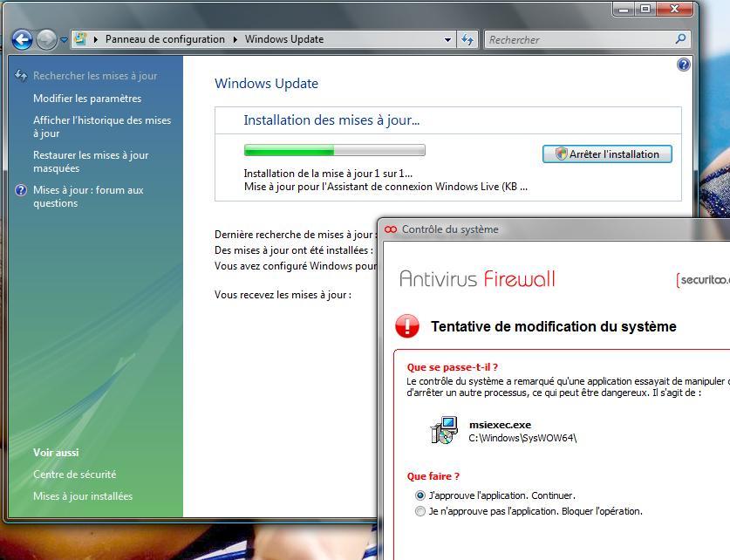The height and width of the screenshot is (560, 730).
Task: Click the Antivirus Firewall logo
Action: (x=478, y=279)
